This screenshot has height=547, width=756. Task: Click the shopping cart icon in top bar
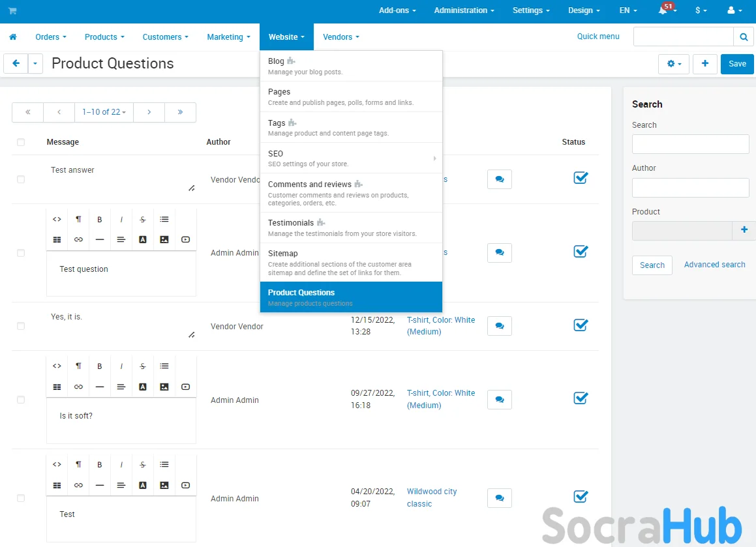12,11
